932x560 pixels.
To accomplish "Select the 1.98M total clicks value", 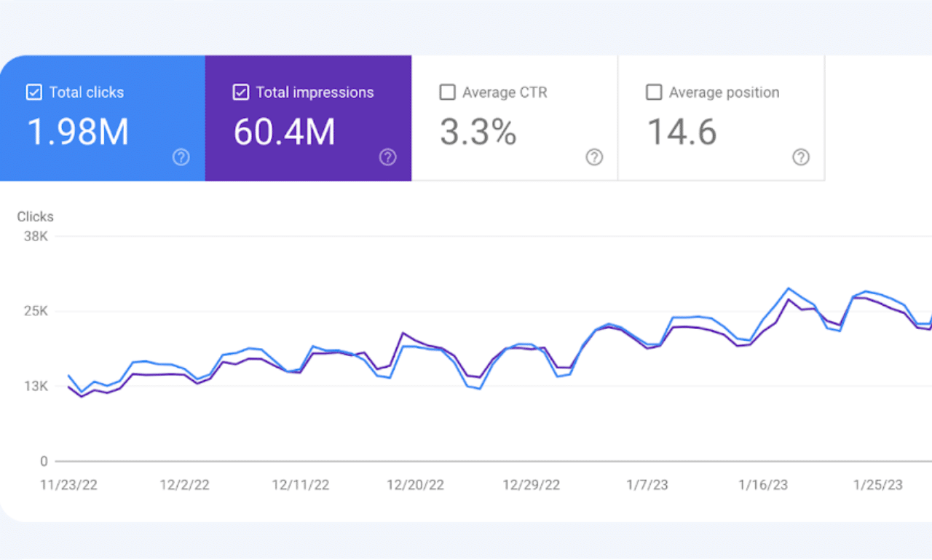I will (78, 132).
